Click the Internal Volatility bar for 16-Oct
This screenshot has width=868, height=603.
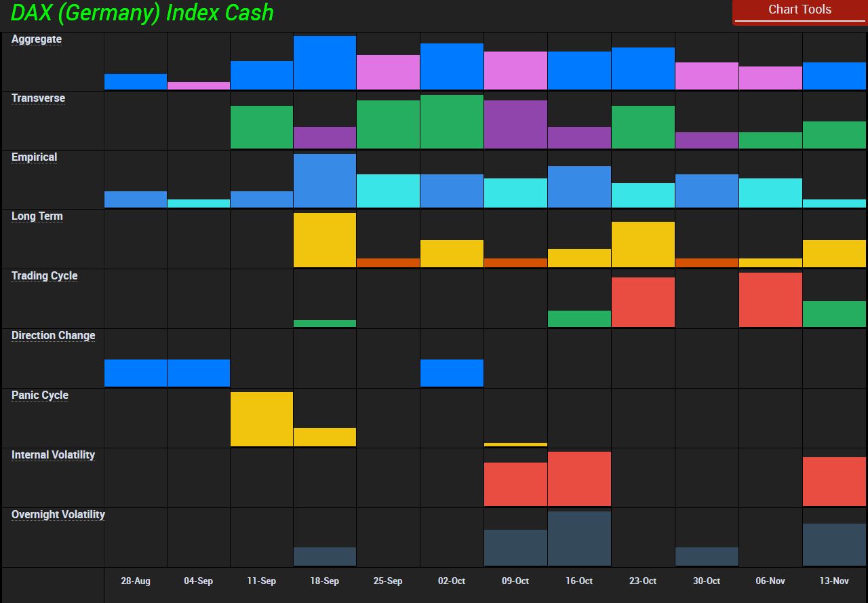(579, 479)
